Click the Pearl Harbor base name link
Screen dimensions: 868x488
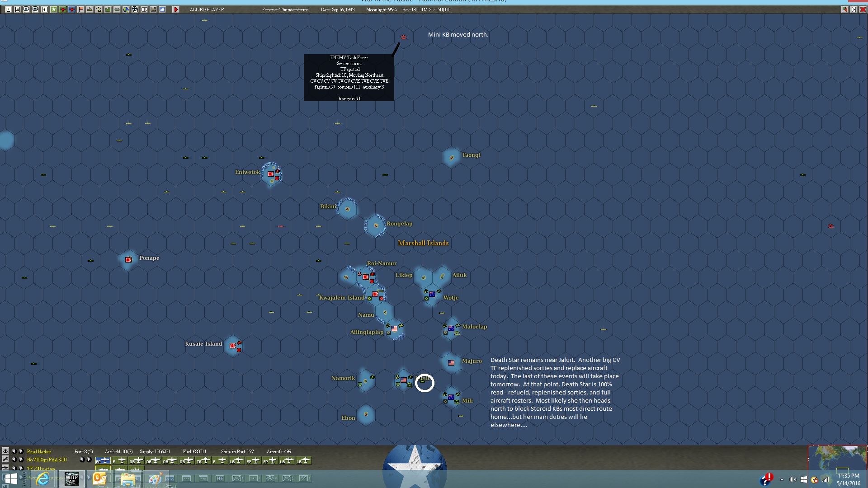tap(39, 451)
